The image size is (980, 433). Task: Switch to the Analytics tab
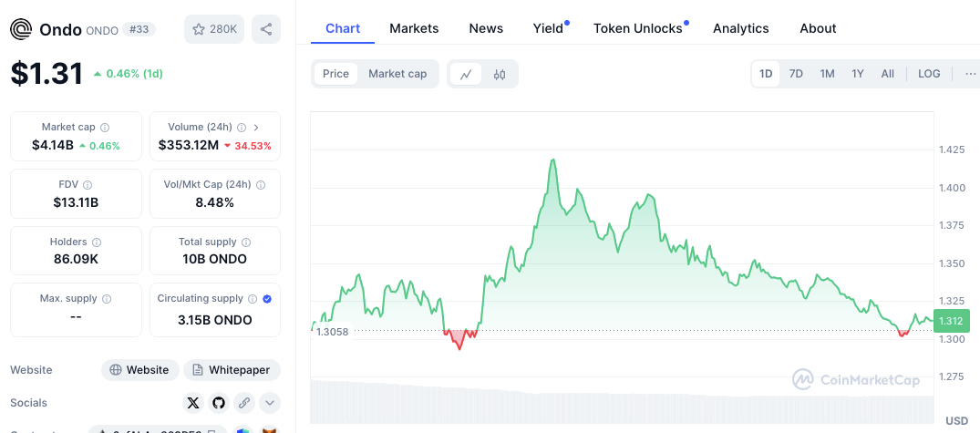740,28
